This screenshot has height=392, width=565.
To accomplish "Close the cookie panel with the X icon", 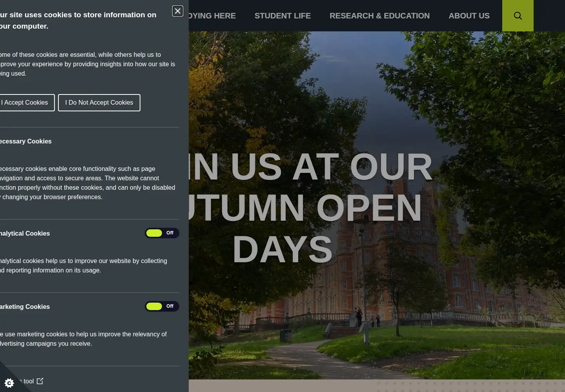I will click(178, 11).
